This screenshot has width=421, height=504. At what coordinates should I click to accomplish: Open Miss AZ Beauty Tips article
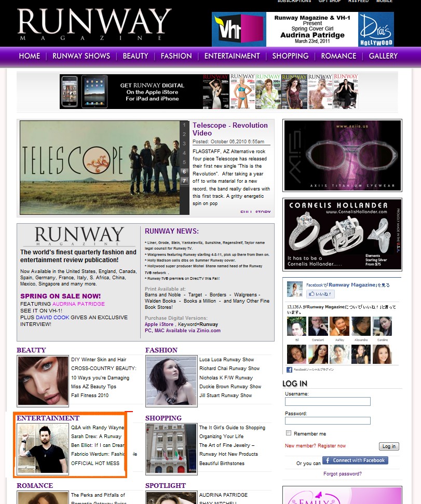click(x=93, y=386)
